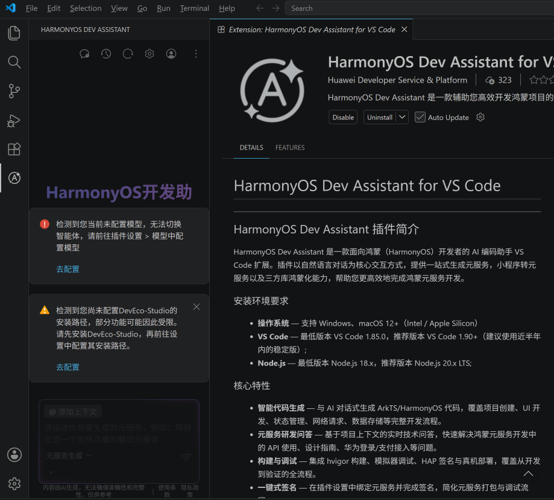Screen dimensions: 554x500
Task: Click the yellow warning icon in DevEco-Studio notice
Action: click(x=45, y=310)
